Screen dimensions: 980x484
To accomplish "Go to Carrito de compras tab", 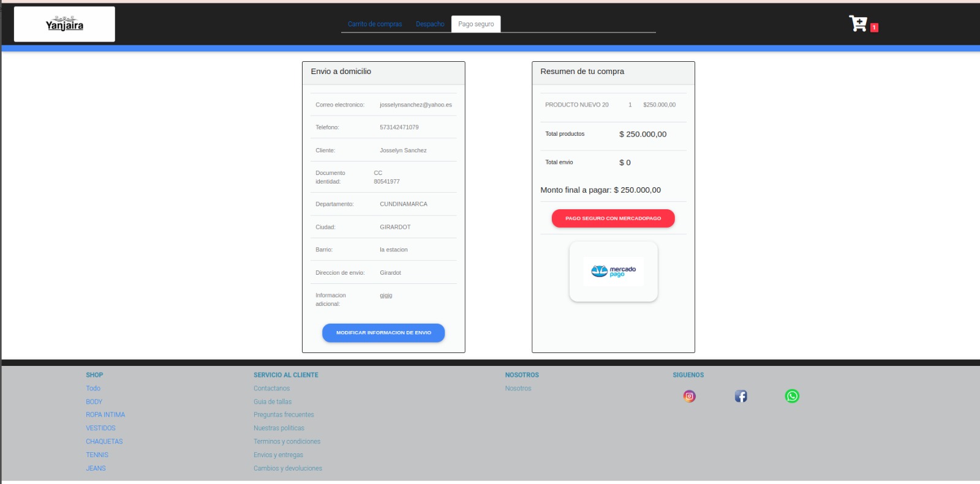I will click(x=375, y=24).
